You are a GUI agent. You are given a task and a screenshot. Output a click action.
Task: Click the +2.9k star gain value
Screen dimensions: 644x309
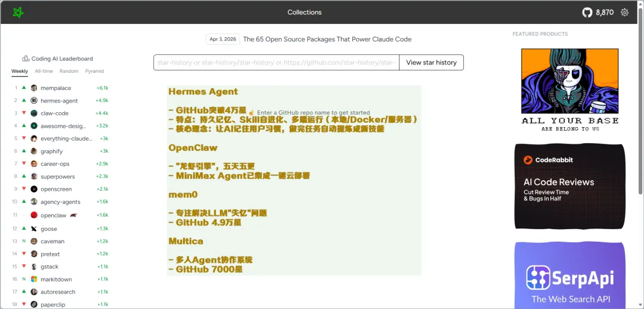pyautogui.click(x=102, y=164)
